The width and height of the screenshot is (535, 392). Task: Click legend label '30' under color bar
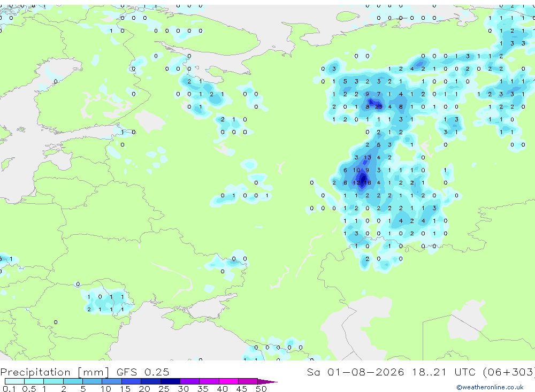(183, 389)
